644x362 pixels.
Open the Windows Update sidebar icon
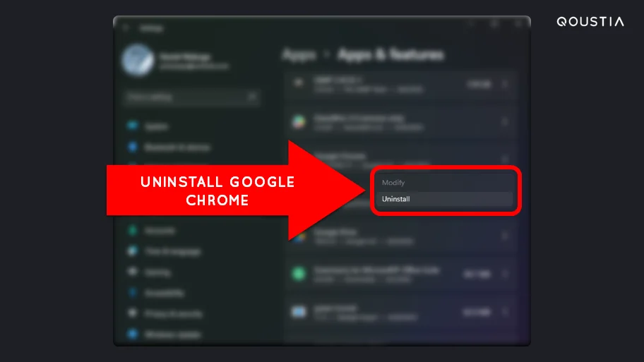click(132, 334)
